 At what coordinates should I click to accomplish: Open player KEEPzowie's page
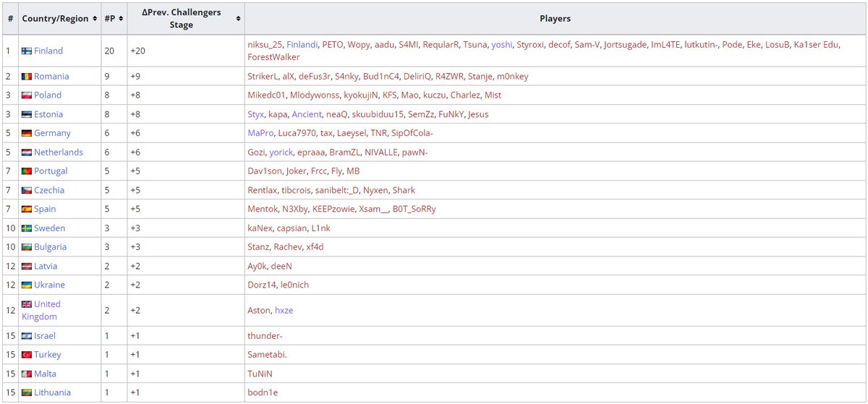click(334, 210)
